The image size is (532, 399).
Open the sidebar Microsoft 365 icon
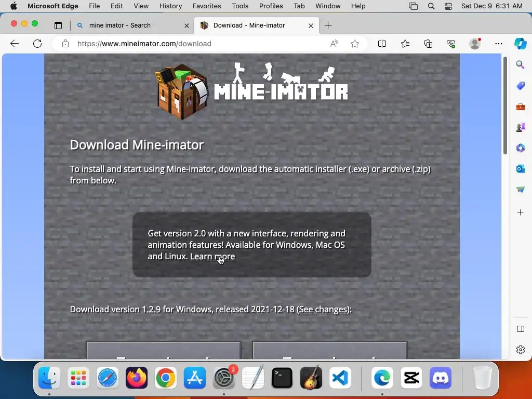coord(521,148)
